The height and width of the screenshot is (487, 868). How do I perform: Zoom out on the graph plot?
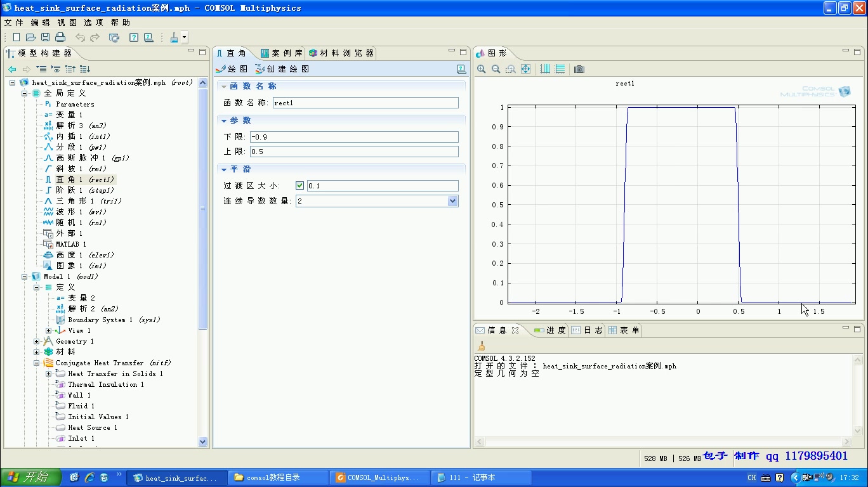(496, 69)
